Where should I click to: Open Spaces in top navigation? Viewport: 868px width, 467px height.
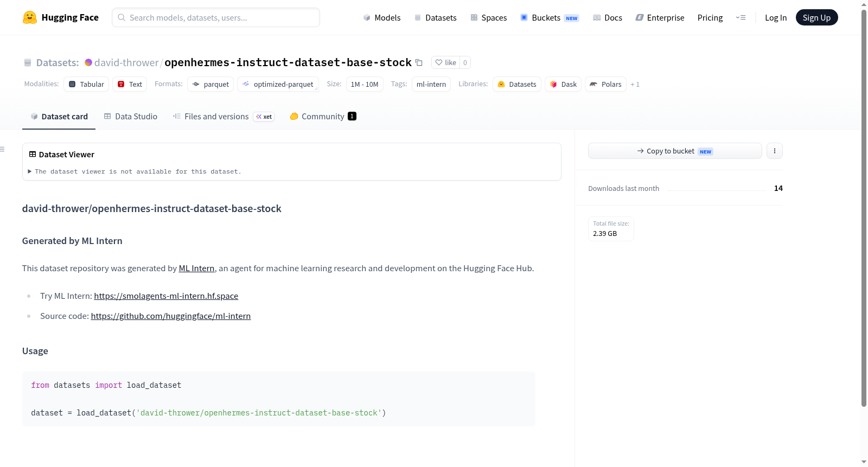[x=489, y=17]
